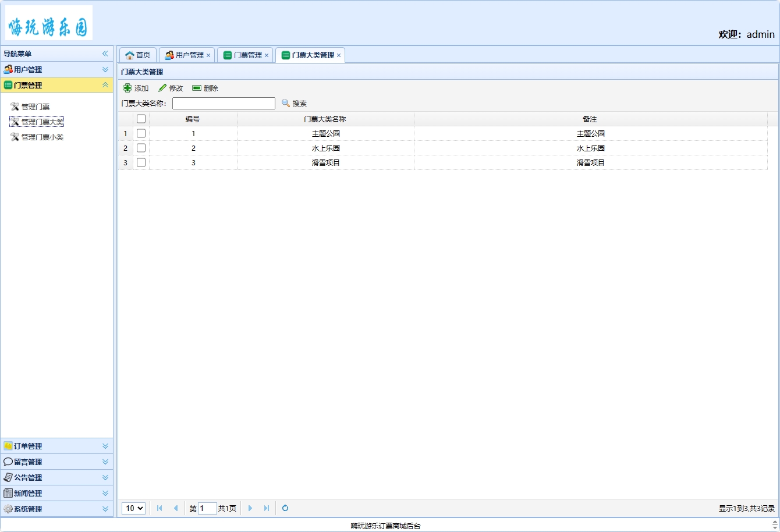This screenshot has width=780, height=532.
Task: Check the select-all checkbox in the table header
Action: (141, 119)
